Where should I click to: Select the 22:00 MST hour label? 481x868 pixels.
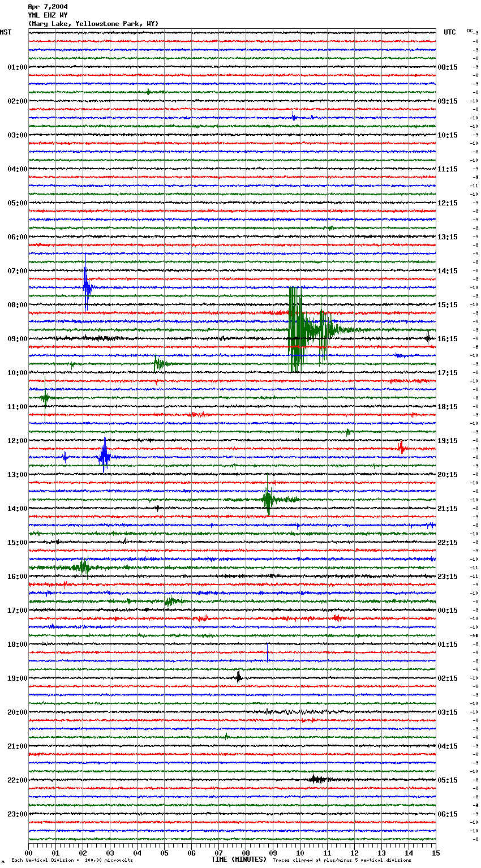(x=18, y=780)
